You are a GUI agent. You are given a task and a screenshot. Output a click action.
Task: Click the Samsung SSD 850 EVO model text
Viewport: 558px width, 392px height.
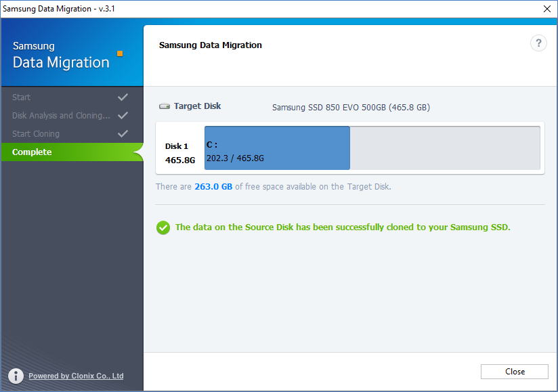click(x=351, y=107)
